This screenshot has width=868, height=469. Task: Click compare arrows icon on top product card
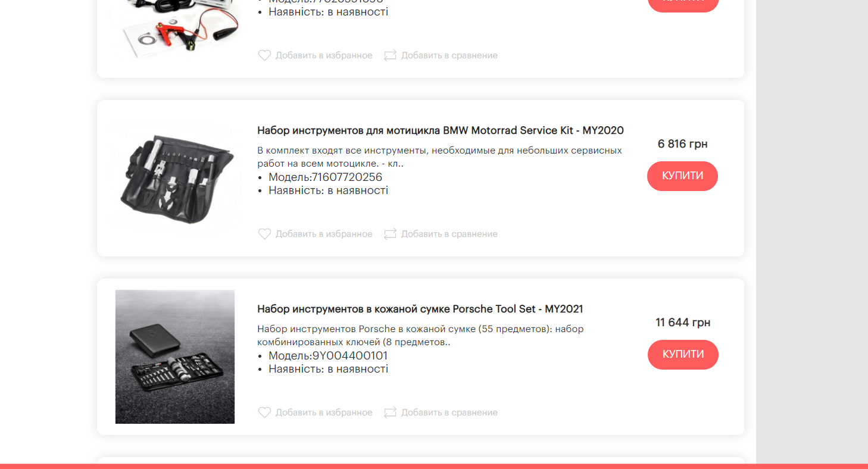tap(390, 55)
